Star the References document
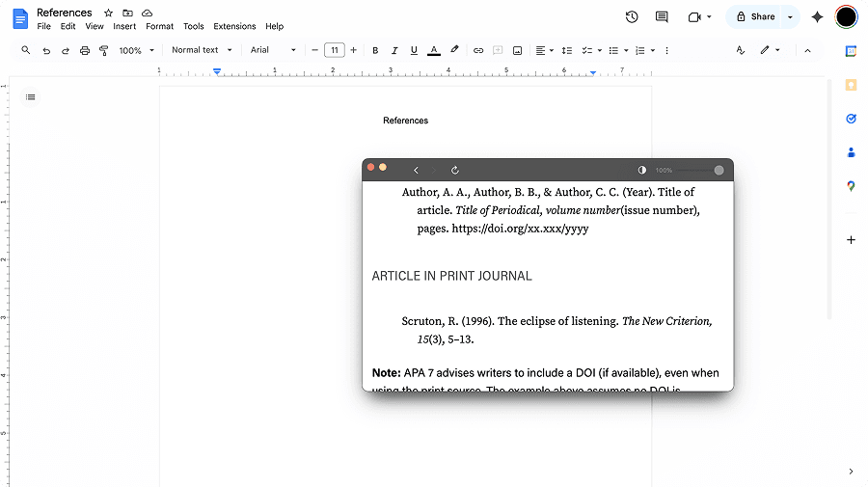 [108, 13]
